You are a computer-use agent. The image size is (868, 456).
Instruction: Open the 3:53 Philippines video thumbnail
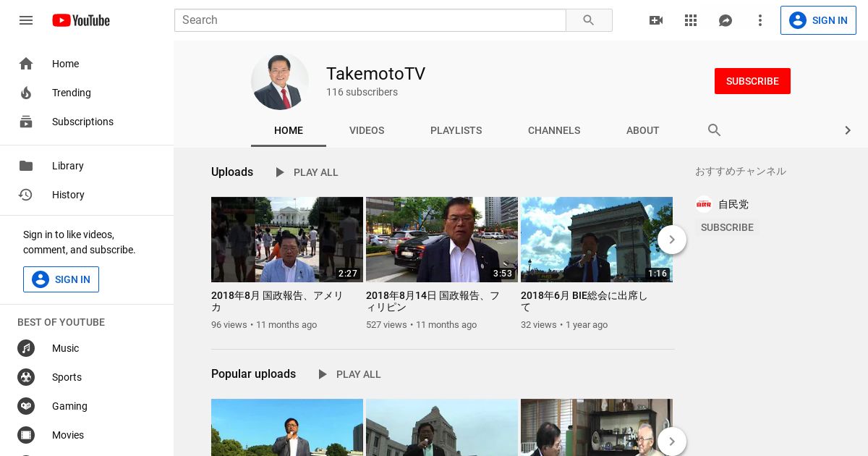(442, 240)
